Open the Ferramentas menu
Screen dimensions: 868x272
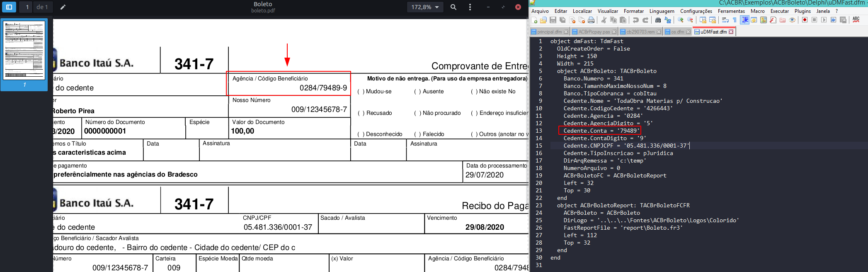731,11
